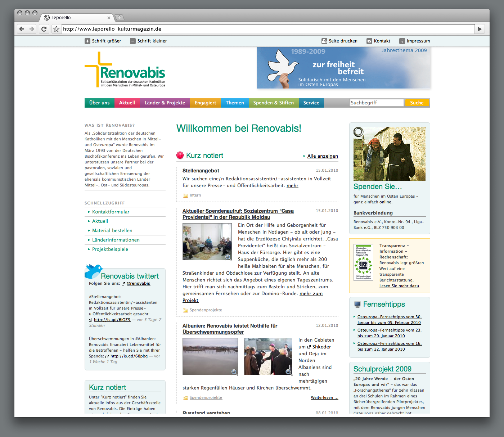The image size is (504, 437).
Task: Close the Leporello browser tab
Action: pyautogui.click(x=109, y=18)
